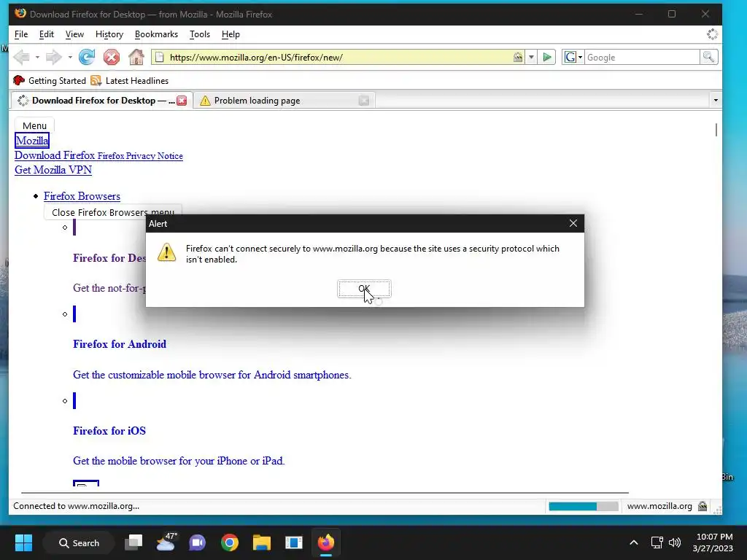Click the lock icon in address bar
The height and width of the screenshot is (560, 747).
tap(518, 57)
